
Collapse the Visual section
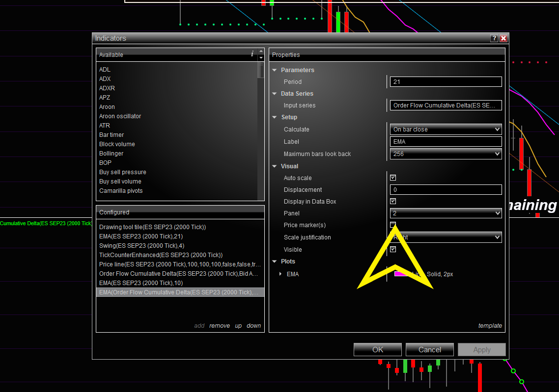[x=275, y=166]
